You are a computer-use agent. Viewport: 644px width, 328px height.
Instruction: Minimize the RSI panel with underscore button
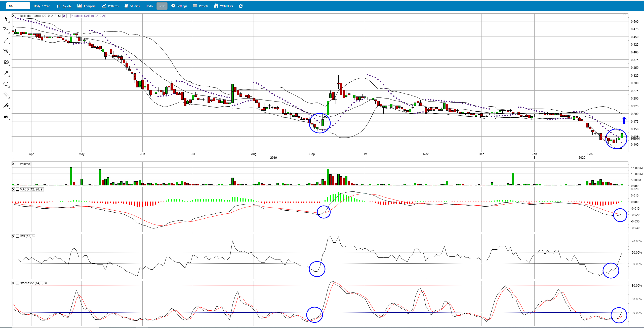point(17,236)
